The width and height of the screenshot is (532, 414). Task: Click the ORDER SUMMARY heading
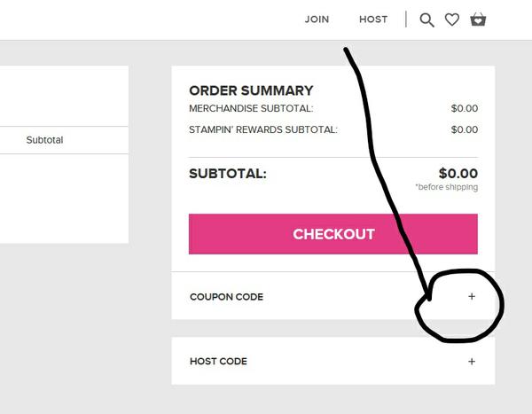[251, 90]
